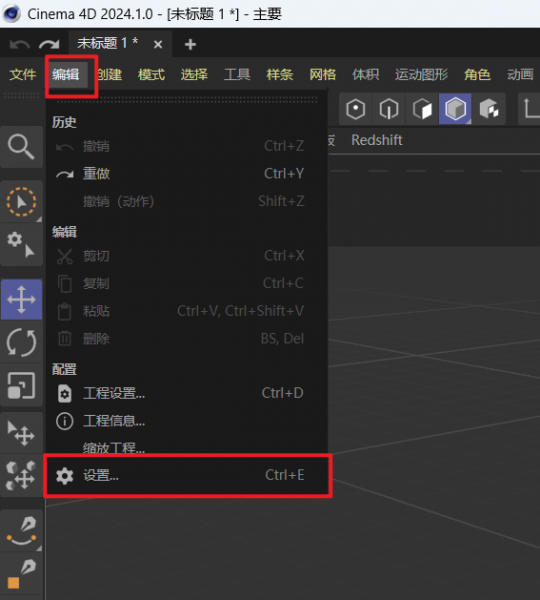Add a new document tab with plus
The height and width of the screenshot is (600, 540).
pyautogui.click(x=190, y=45)
